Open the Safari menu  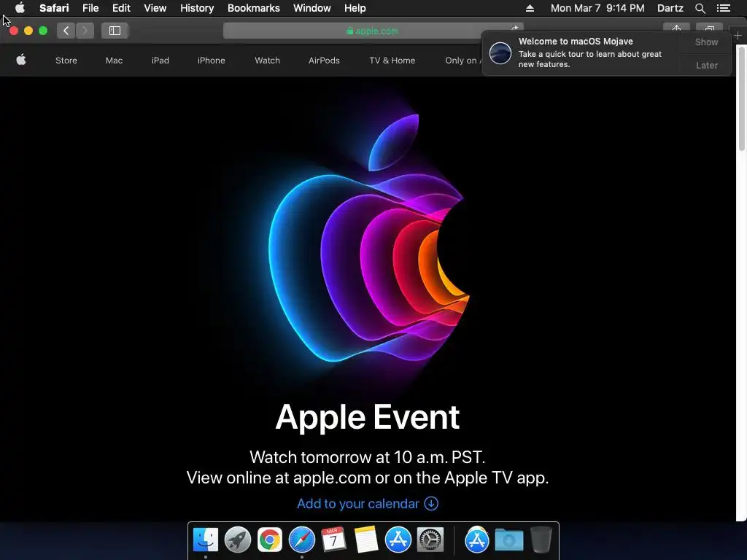pos(54,8)
